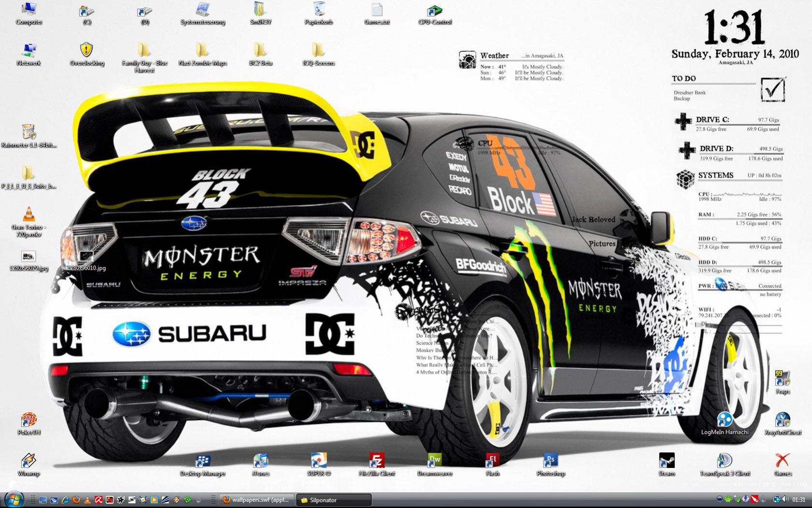The height and width of the screenshot is (508, 812).
Task: Click the TO DO checkmark box
Action: tap(773, 89)
